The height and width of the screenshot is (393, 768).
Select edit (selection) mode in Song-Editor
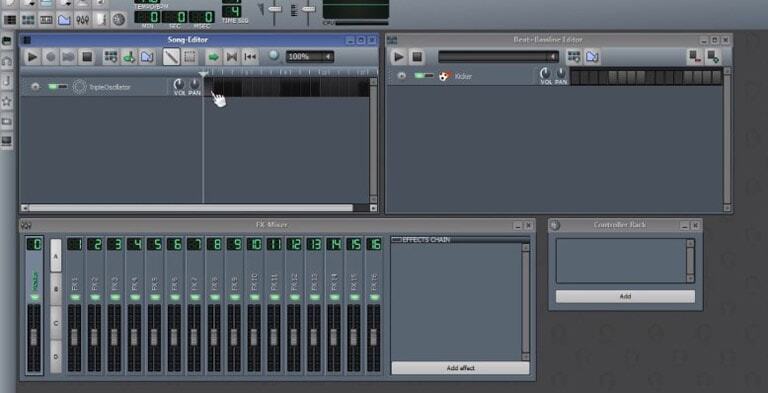[x=190, y=57]
